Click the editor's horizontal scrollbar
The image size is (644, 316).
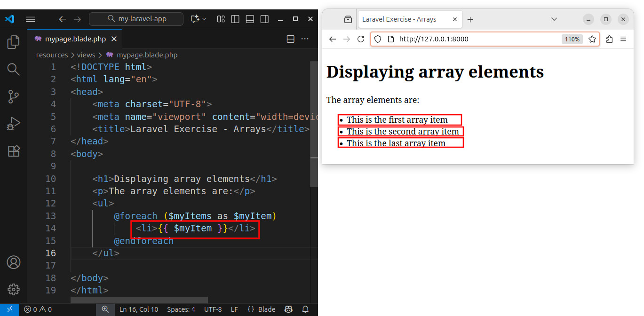pos(139,300)
